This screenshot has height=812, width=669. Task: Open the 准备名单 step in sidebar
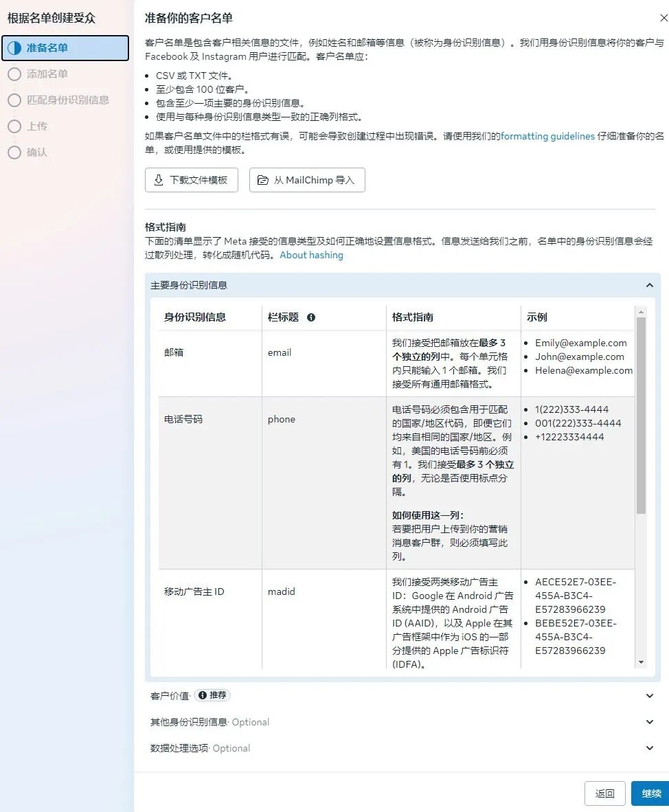[47, 48]
